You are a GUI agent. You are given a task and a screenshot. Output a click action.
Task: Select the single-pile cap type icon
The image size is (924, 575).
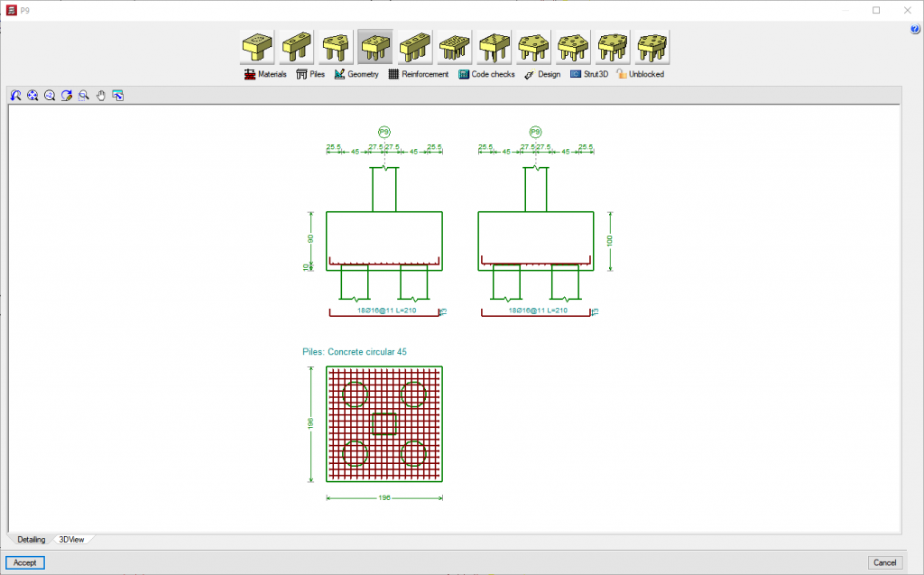tap(257, 47)
